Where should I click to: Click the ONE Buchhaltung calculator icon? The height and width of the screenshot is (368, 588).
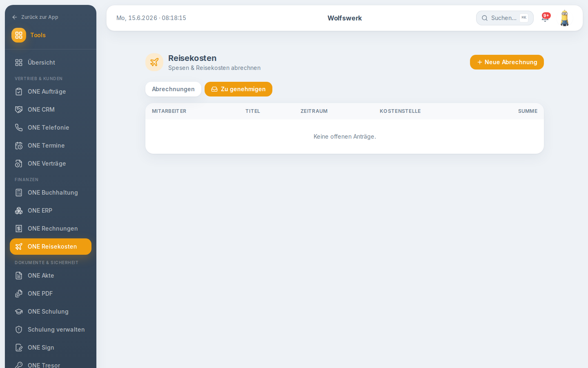tap(19, 193)
